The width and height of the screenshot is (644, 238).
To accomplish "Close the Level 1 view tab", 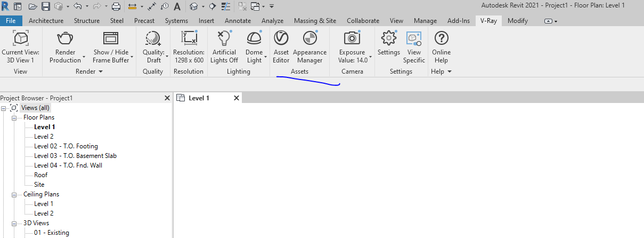I will [x=237, y=98].
